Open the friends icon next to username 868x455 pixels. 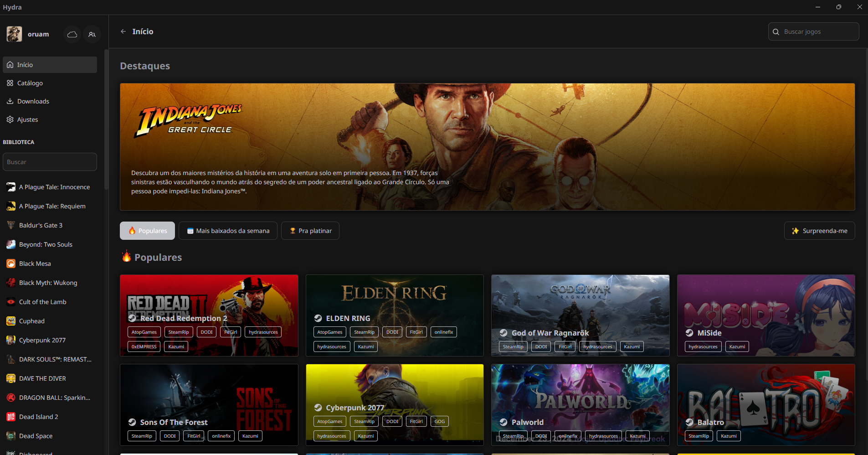(x=92, y=34)
